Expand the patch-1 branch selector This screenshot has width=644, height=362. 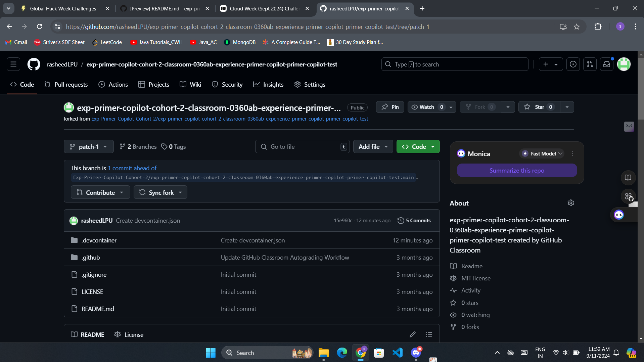pyautogui.click(x=89, y=146)
